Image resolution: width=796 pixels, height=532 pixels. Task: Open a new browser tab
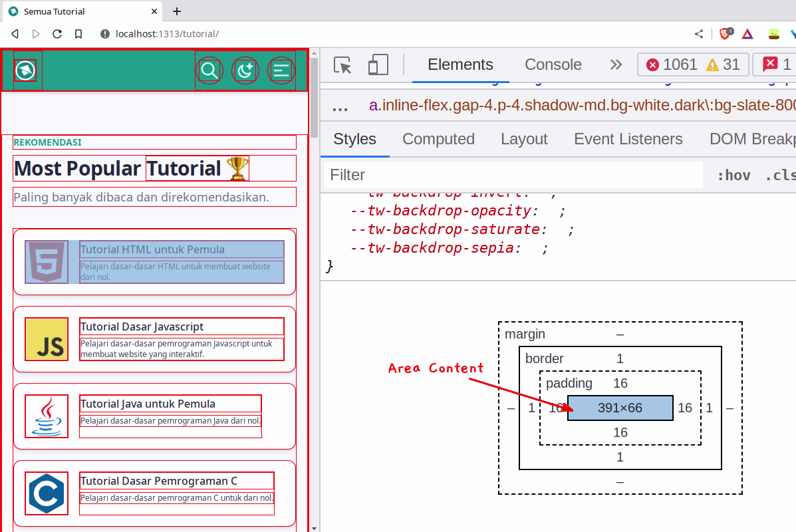click(x=177, y=11)
